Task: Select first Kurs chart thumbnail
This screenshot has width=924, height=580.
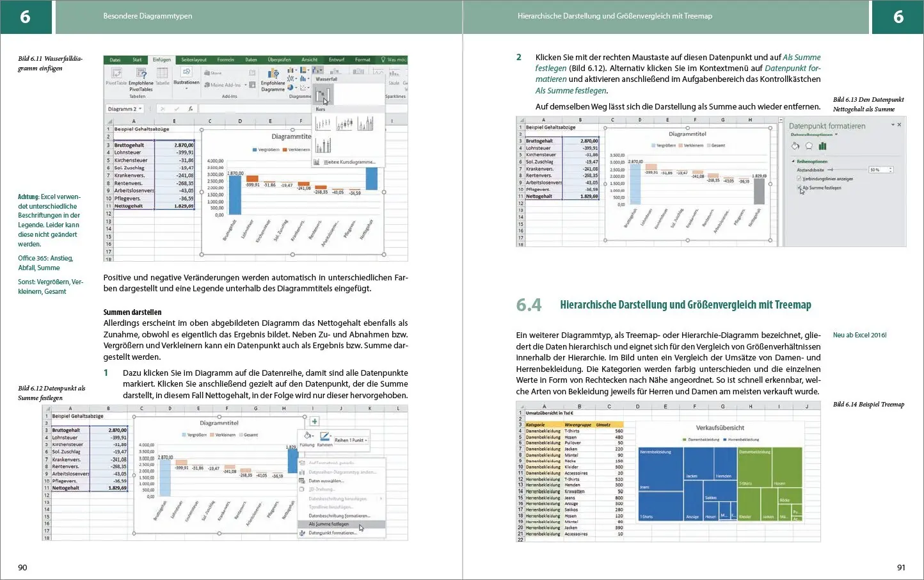Action: [x=323, y=124]
